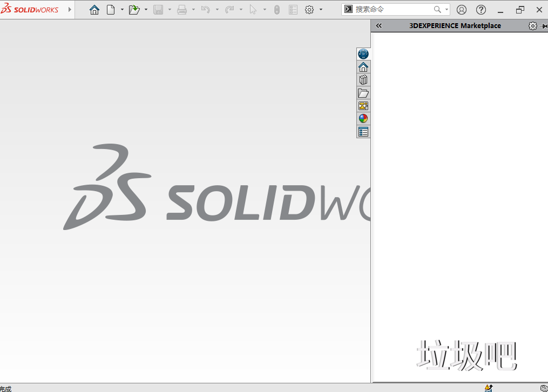Sign in with the account icon
This screenshot has width=548, height=392.
(462, 9)
